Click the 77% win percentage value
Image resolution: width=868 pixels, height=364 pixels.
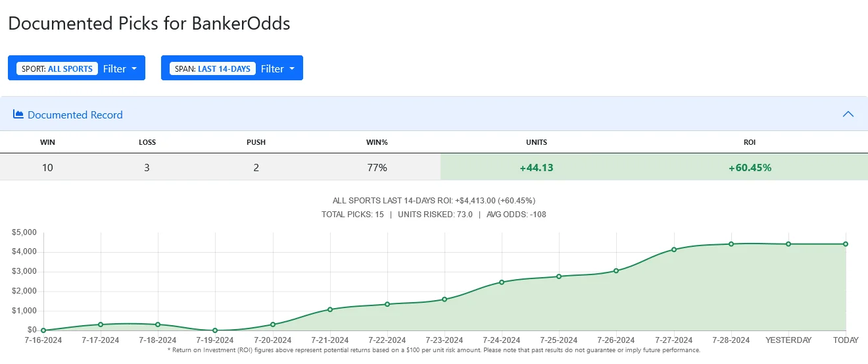click(x=377, y=167)
